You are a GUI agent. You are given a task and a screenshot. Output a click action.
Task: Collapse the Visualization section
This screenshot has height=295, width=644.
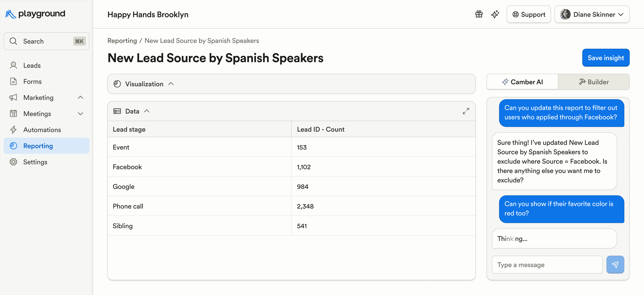(x=171, y=84)
